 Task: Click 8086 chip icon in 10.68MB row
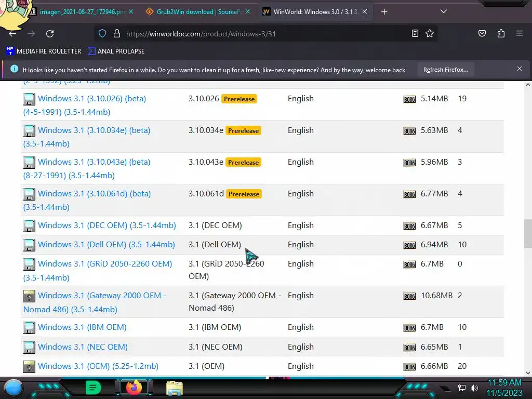[409, 296]
